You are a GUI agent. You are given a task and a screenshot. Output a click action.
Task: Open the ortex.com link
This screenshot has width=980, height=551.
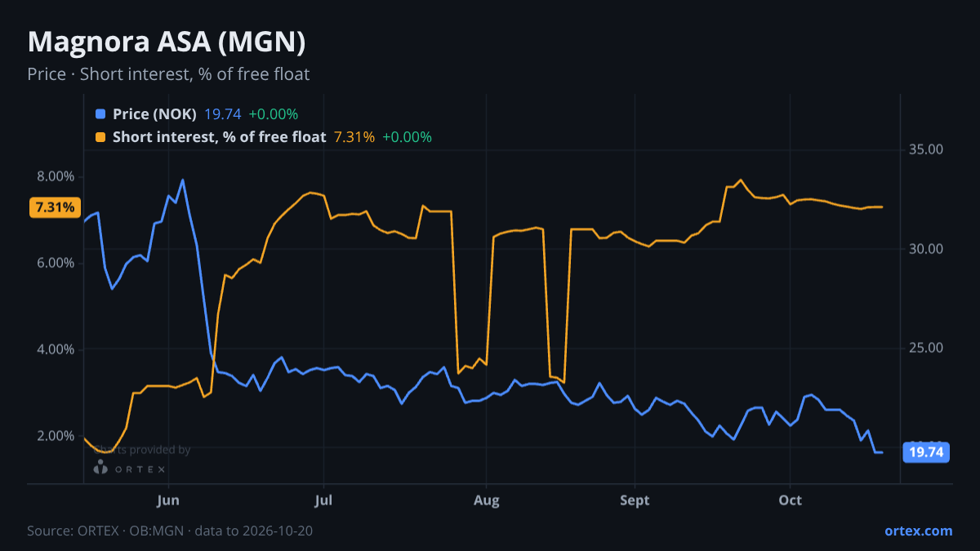tap(918, 531)
